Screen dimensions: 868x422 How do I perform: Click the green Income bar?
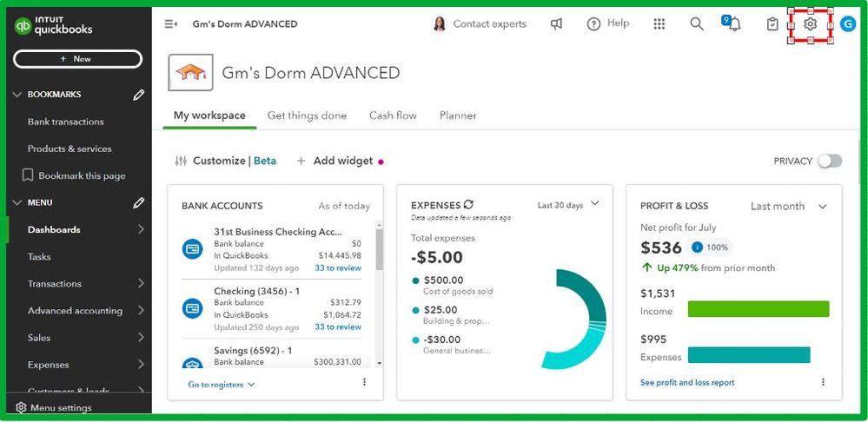758,309
